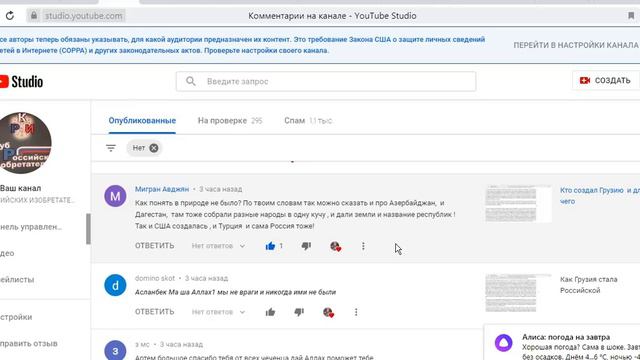The image size is (640, 360).
Task: Open the Отправить отзыв sidebar item
Action: tap(29, 343)
